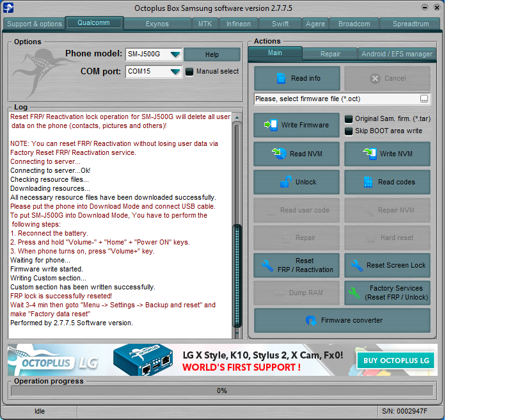Switch to the MTK tab
The image size is (524, 420).
point(205,24)
